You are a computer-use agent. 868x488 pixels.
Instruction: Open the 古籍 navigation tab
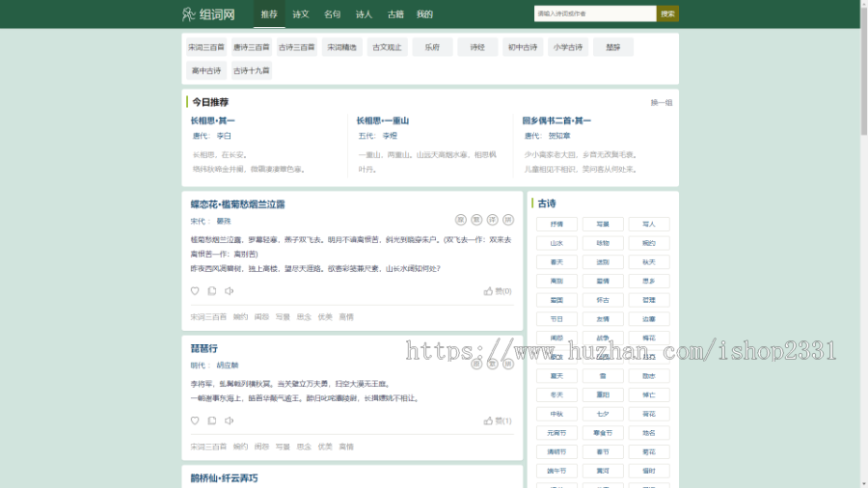pos(395,14)
